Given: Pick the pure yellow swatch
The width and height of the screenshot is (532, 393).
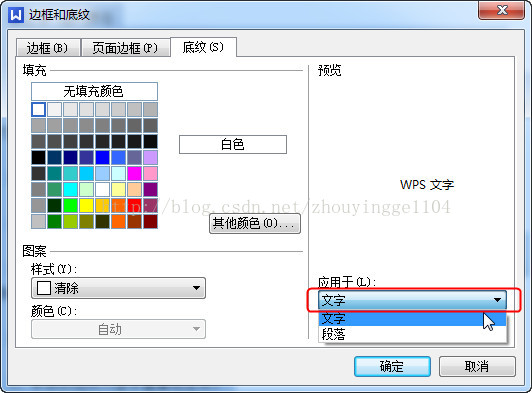Looking at the screenshot, I should (86, 205).
